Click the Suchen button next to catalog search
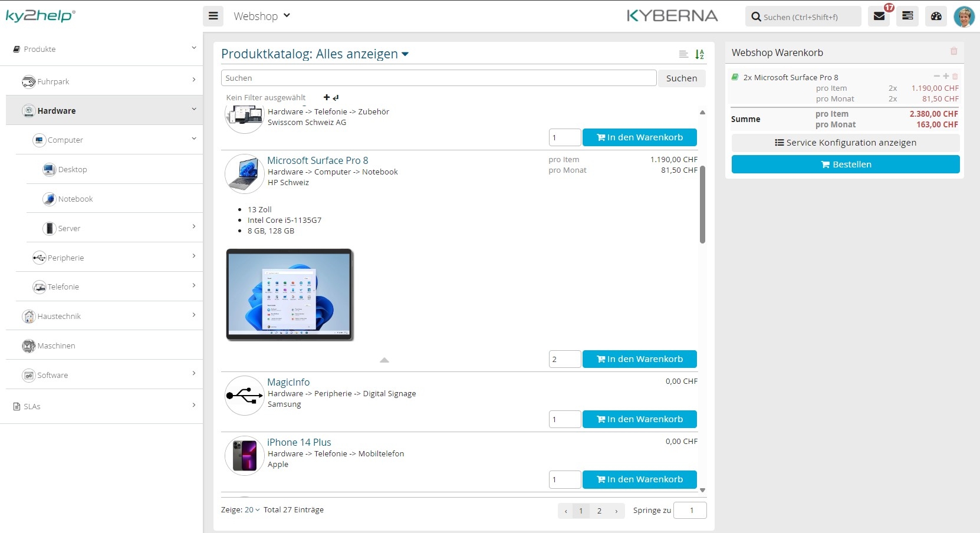Screen dimensions: 980x533 (682, 78)
